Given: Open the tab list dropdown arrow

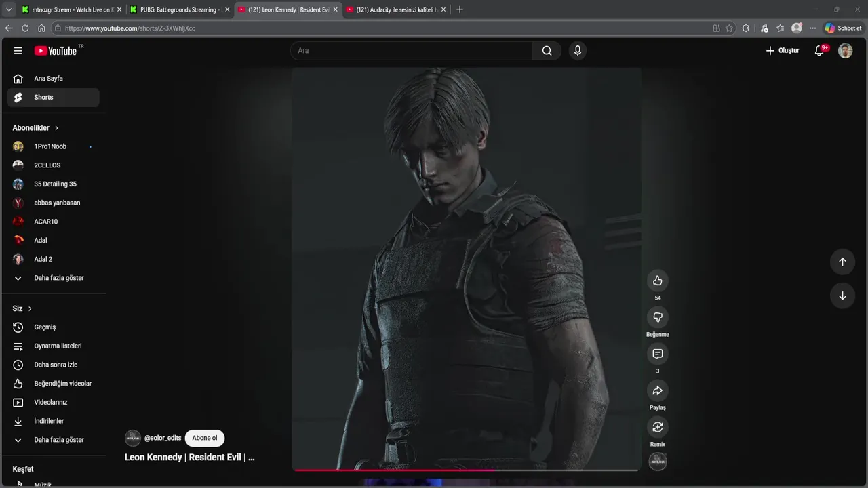Looking at the screenshot, I should click(x=9, y=9).
